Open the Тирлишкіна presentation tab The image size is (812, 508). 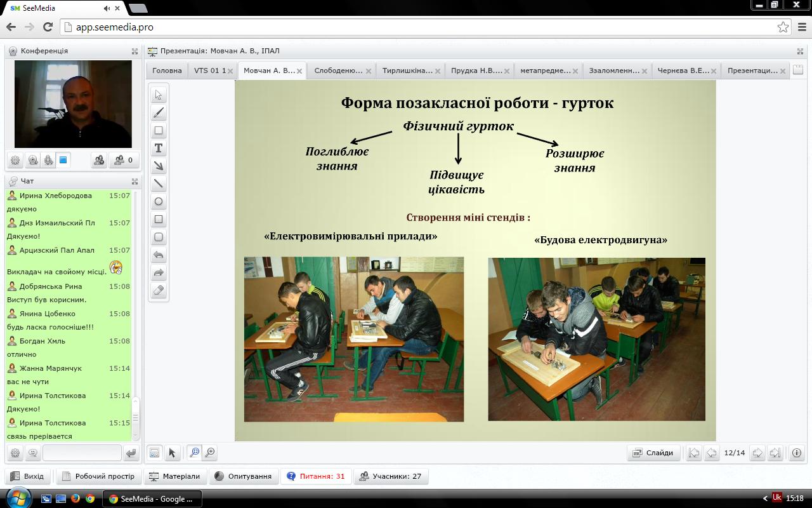407,70
